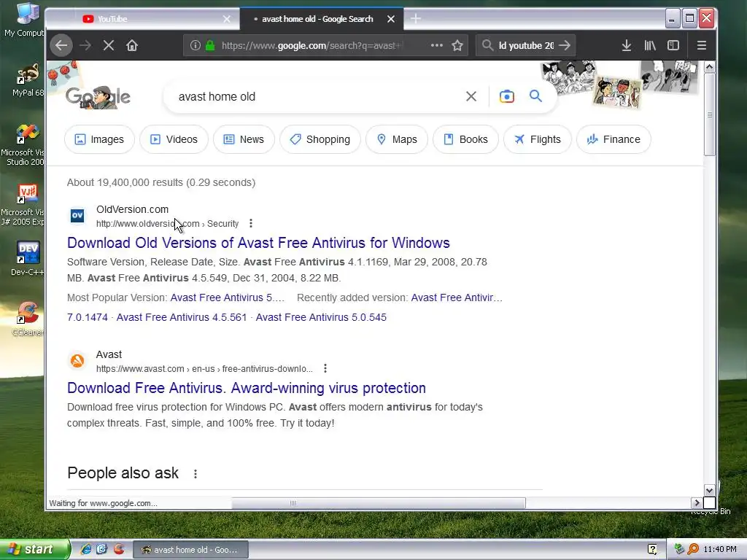Viewport: 747px width, 560px height.
Task: Click the vertical scrollbar down arrow
Action: tap(709, 491)
